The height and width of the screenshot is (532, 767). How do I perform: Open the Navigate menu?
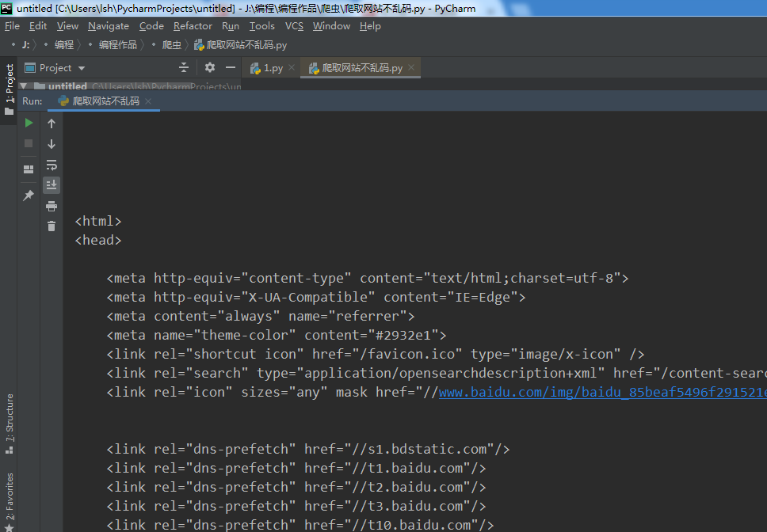tap(109, 26)
